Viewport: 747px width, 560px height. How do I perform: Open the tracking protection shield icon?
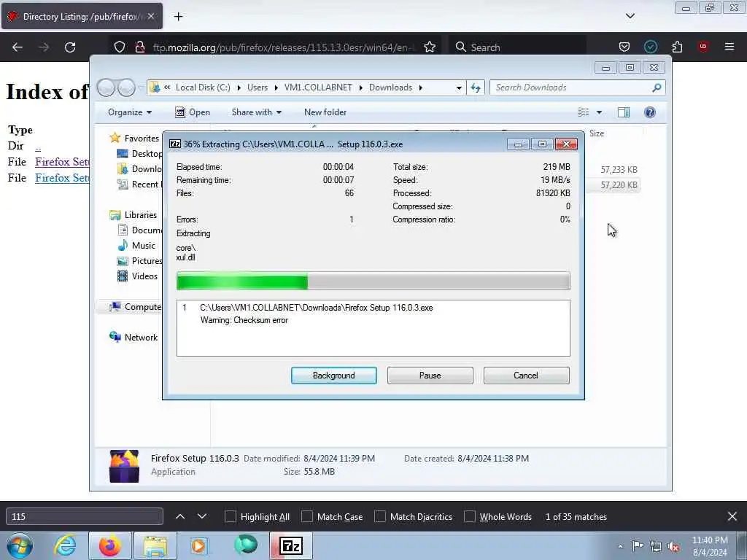point(120,47)
